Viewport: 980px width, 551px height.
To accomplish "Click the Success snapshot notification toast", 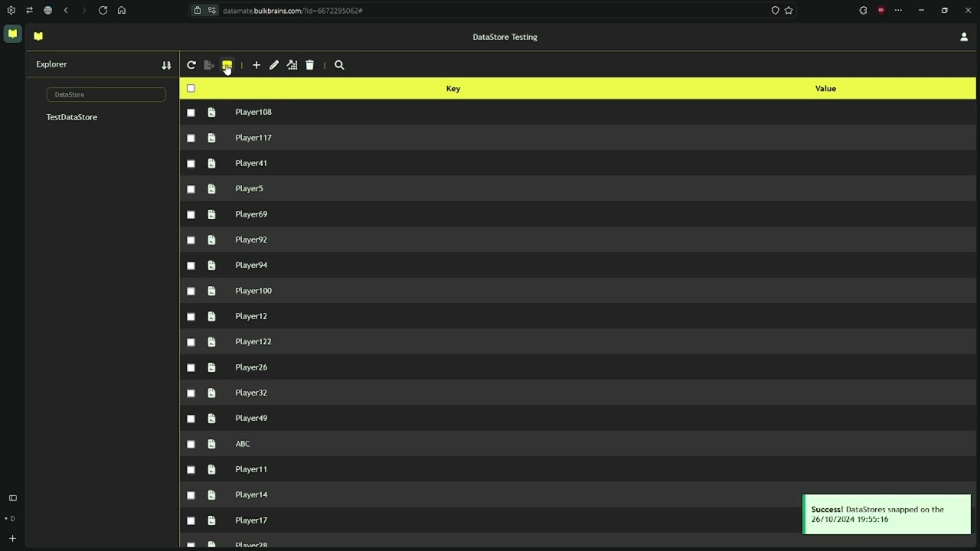I will pos(887,514).
